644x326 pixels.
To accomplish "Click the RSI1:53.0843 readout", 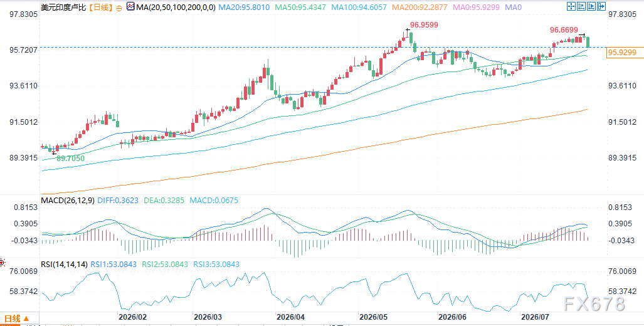I will 114,265.
